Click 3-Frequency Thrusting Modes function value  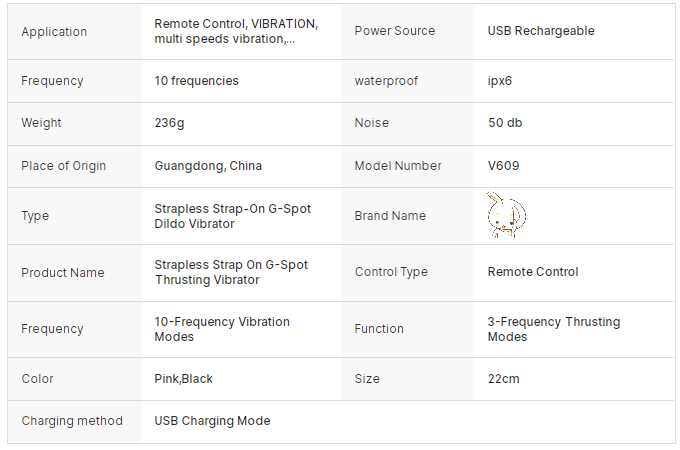[x=554, y=329]
